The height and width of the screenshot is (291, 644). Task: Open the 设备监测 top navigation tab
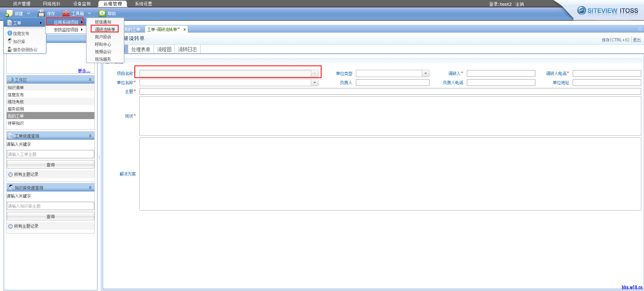point(82,4)
